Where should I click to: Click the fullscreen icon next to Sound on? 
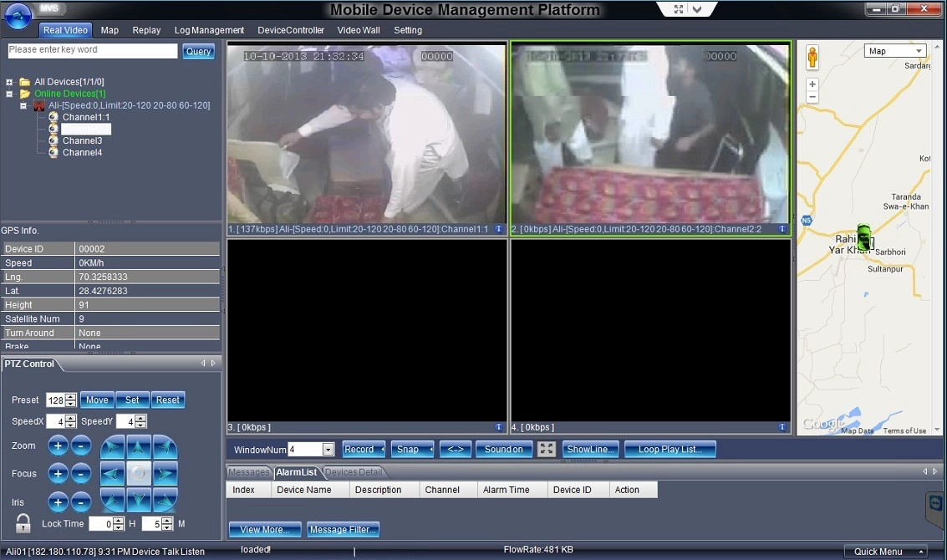(x=546, y=449)
